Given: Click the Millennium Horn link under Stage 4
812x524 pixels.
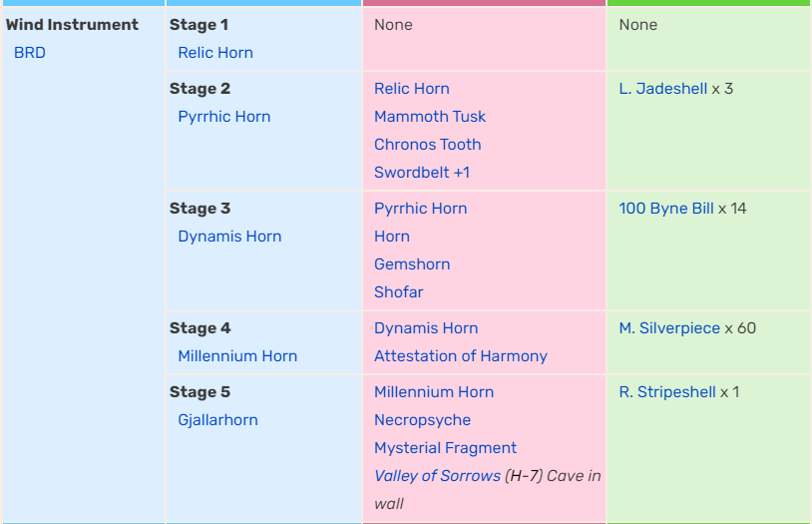Looking at the screenshot, I should pyautogui.click(x=237, y=356).
